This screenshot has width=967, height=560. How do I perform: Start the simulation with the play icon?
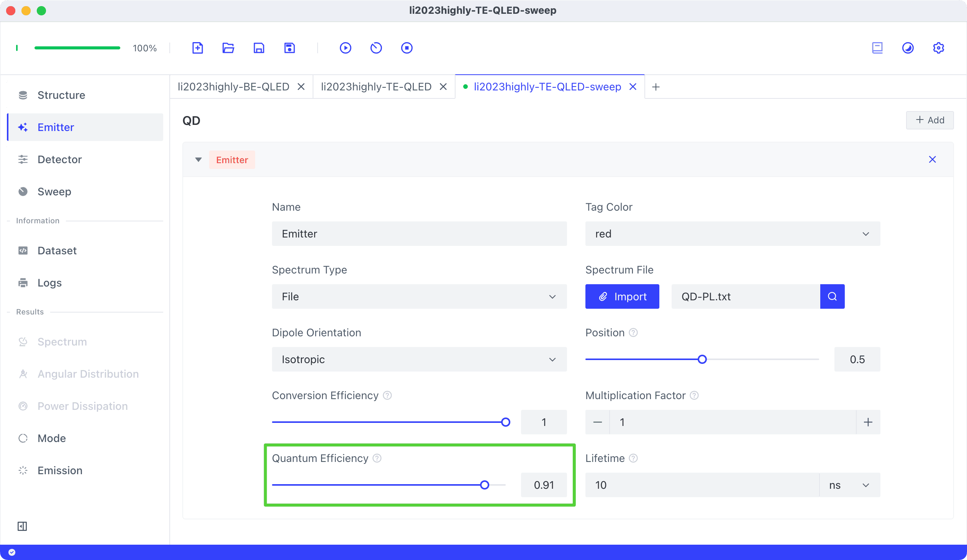(345, 48)
